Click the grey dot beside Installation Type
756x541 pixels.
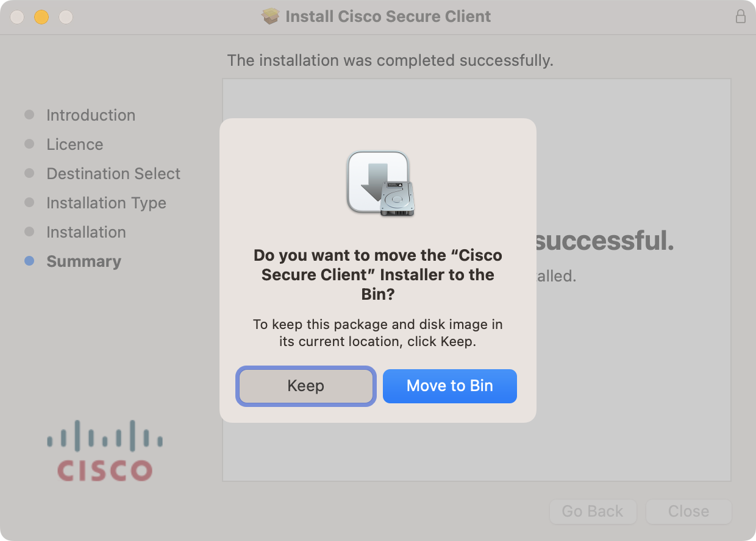[x=29, y=202]
